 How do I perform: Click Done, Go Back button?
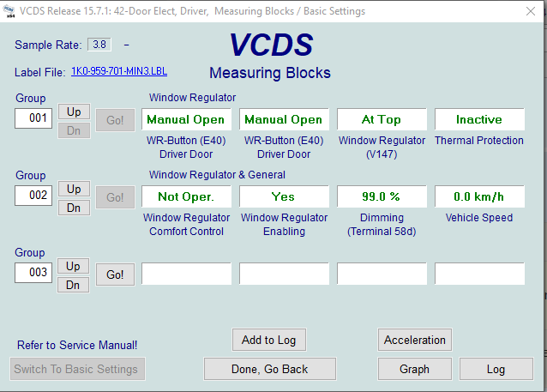[270, 369]
